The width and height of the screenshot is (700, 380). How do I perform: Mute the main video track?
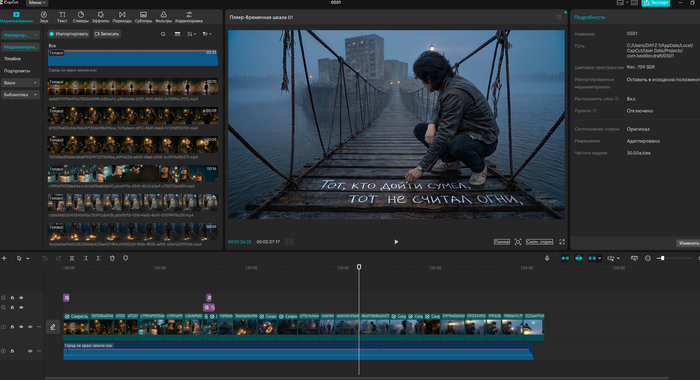point(30,327)
